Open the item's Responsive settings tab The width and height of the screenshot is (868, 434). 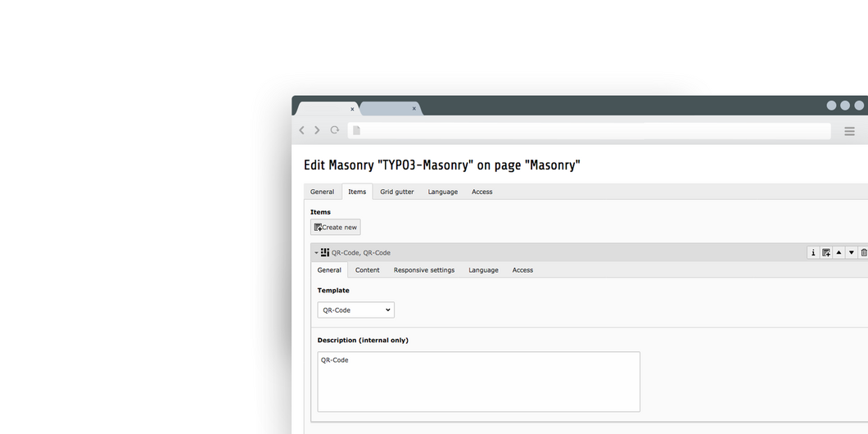423,270
